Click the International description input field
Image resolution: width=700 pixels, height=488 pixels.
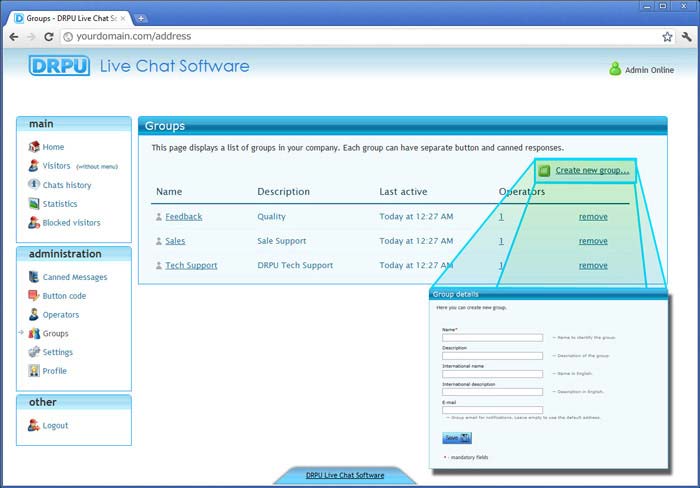click(x=492, y=392)
